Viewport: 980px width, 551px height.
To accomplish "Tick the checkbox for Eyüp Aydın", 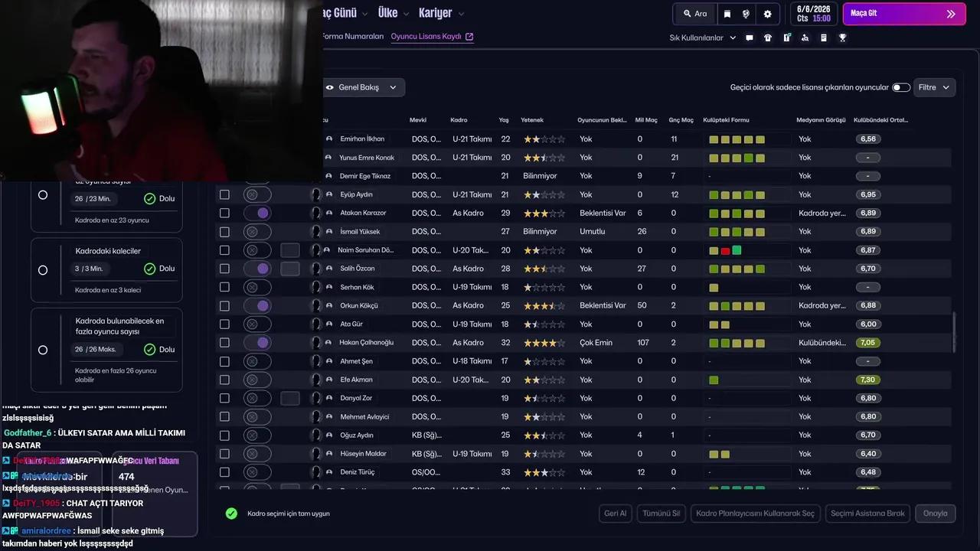I will (224, 194).
